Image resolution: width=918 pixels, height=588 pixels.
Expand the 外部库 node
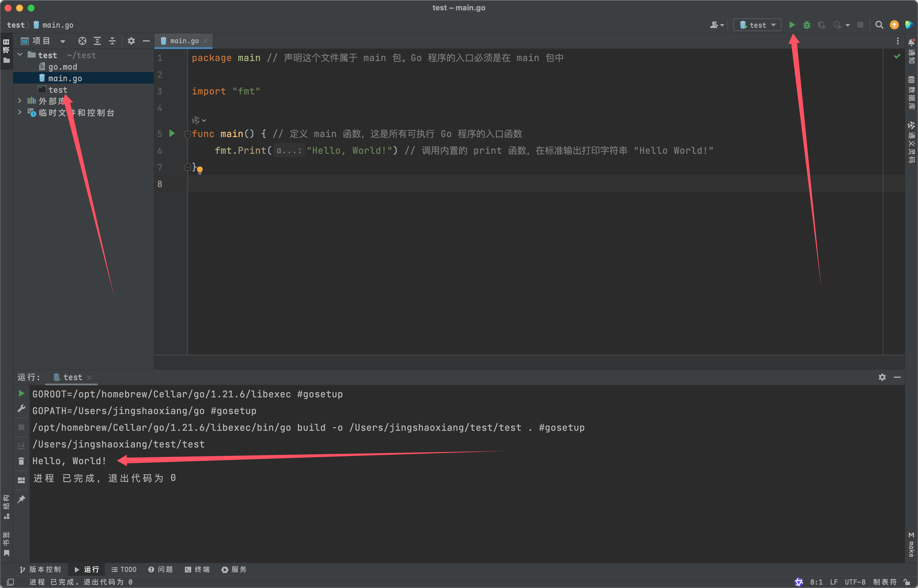20,101
